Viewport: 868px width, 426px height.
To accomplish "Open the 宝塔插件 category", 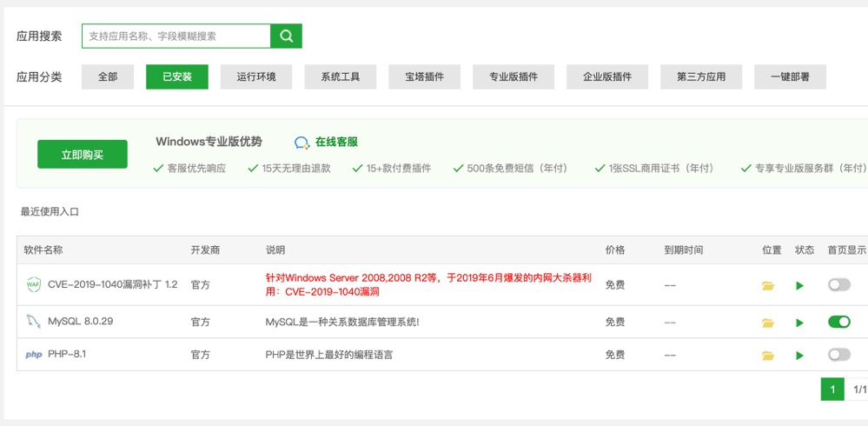I will (425, 77).
